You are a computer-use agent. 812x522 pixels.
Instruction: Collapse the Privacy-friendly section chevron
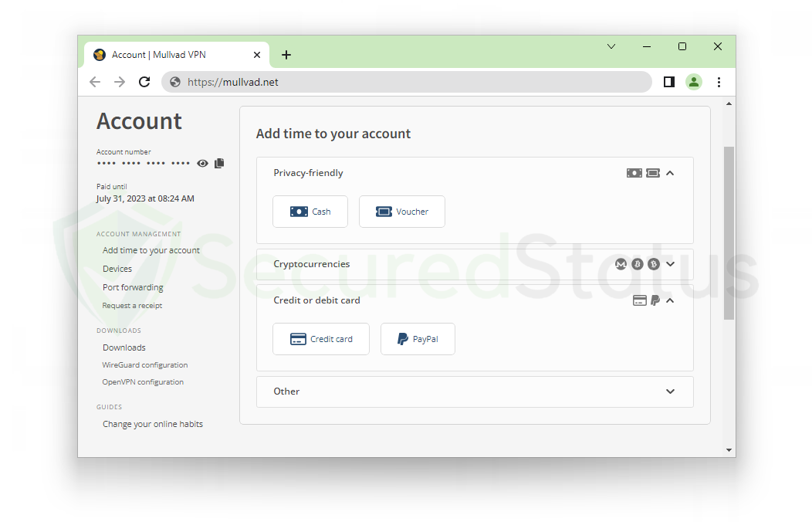(x=670, y=173)
